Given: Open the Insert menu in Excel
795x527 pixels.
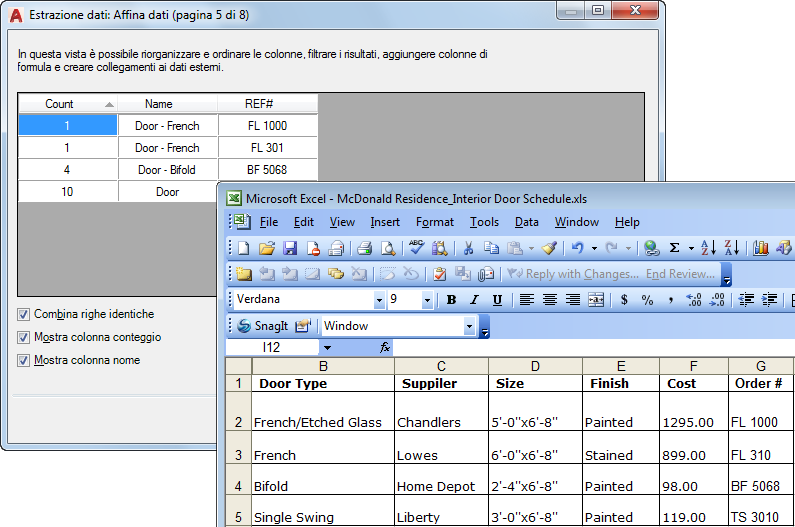Looking at the screenshot, I should (x=385, y=222).
